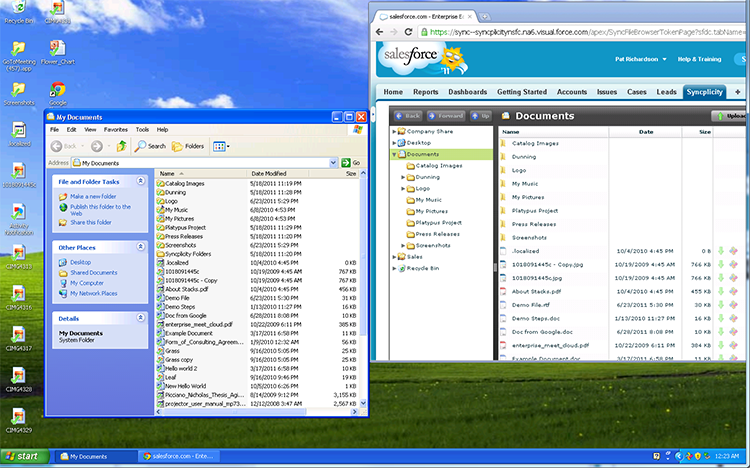
Task: Open the View menu in My Documents
Action: pyautogui.click(x=90, y=129)
